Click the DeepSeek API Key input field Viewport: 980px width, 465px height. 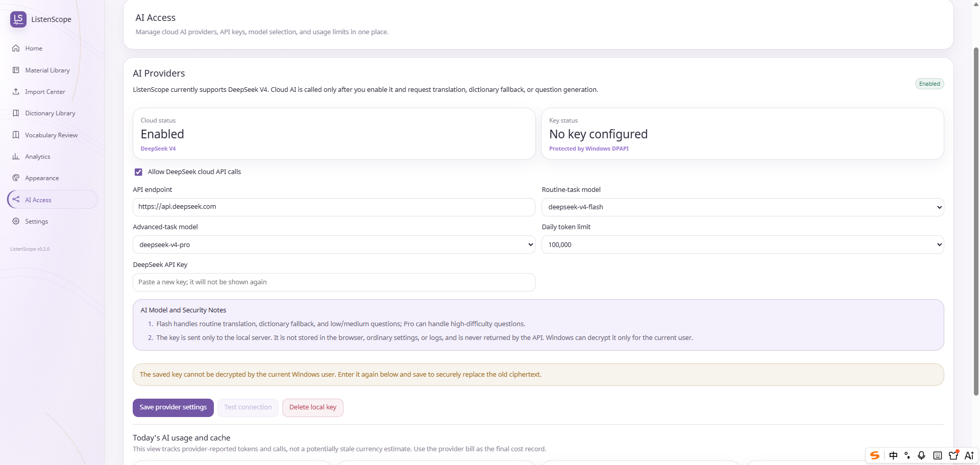tap(334, 282)
